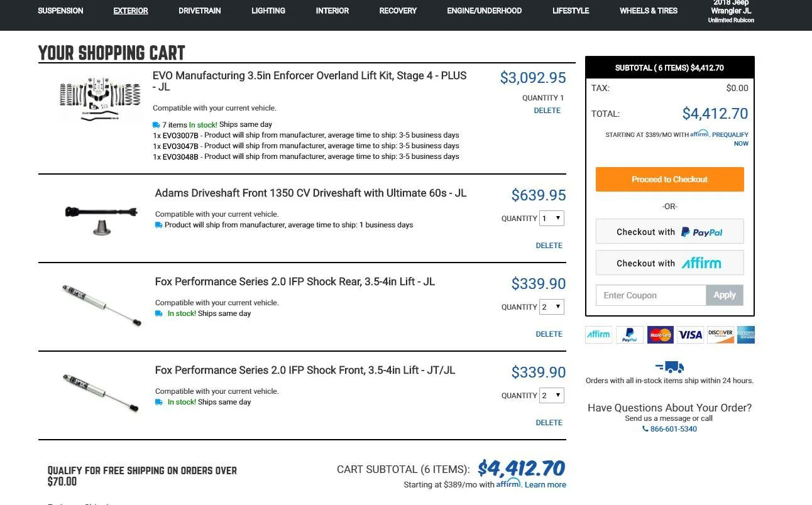
Task: Click the Prequalify Now link
Action: tap(730, 139)
